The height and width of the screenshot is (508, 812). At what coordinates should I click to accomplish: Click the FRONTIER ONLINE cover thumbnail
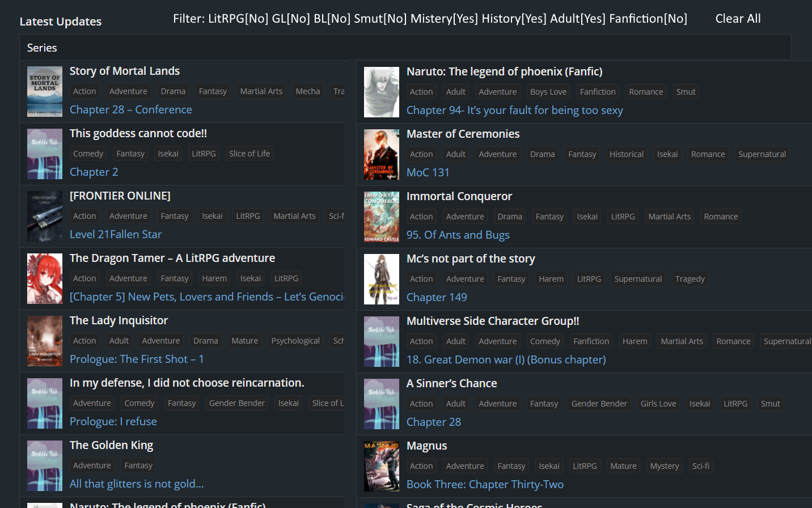[45, 216]
